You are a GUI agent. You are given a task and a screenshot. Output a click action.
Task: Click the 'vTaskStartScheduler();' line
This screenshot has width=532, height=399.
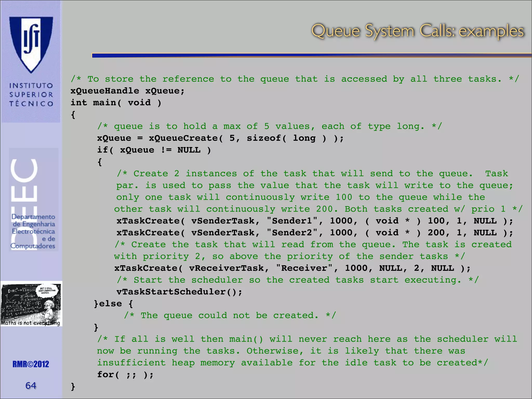click(179, 292)
